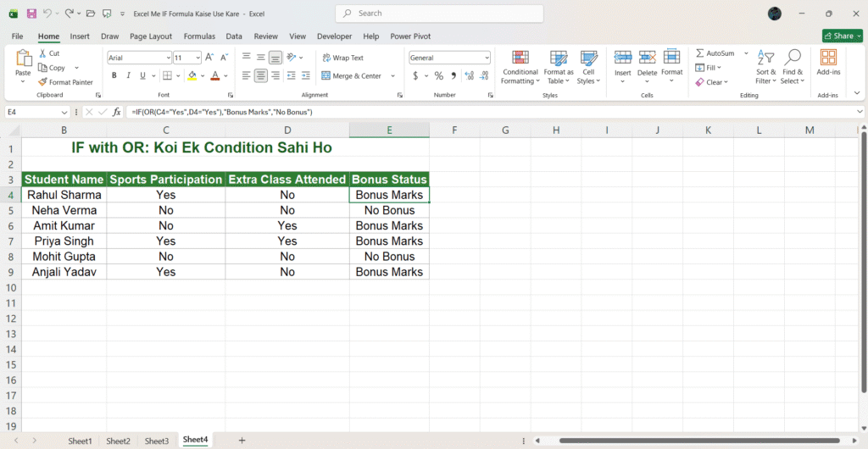Add new sheet with plus button

click(x=242, y=441)
